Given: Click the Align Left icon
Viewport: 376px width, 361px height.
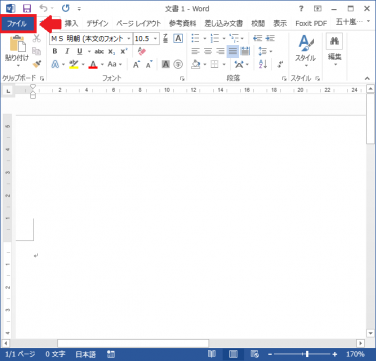Looking at the screenshot, I should (195, 51).
